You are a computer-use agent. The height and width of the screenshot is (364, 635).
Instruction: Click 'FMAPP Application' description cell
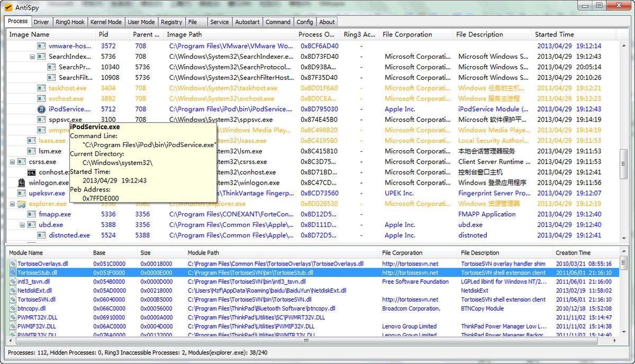[x=487, y=214]
